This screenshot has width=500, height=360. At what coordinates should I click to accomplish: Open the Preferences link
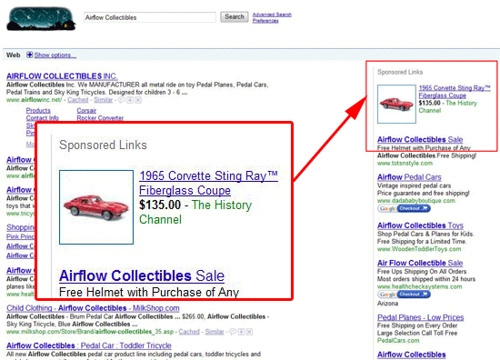point(265,21)
